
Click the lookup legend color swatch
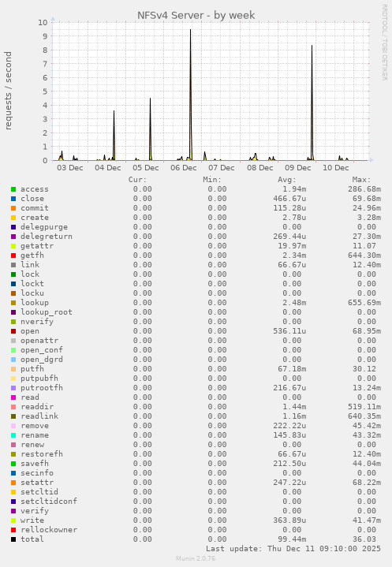13,303
